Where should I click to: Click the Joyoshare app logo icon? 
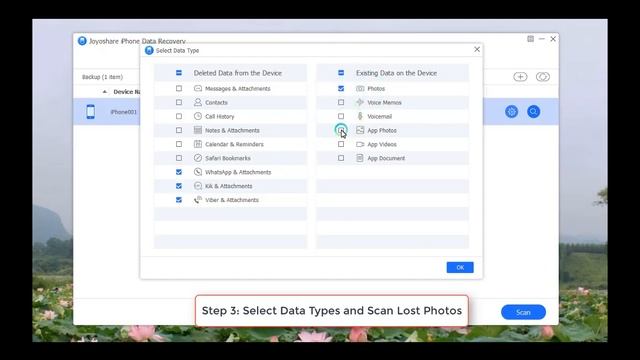(x=82, y=41)
